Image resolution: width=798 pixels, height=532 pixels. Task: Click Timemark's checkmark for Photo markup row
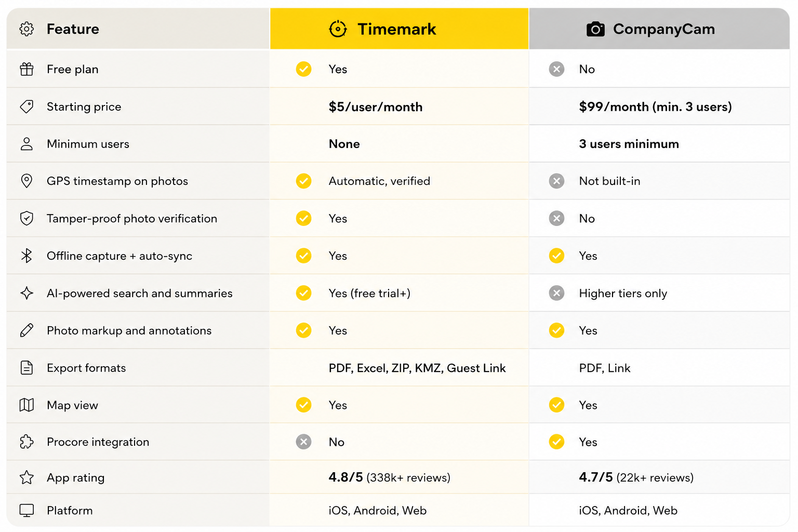pos(303,330)
